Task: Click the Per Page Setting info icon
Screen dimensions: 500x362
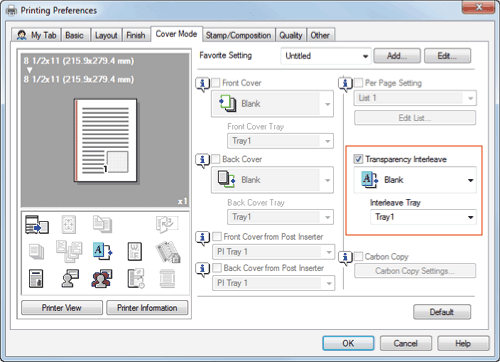Action: pos(345,84)
